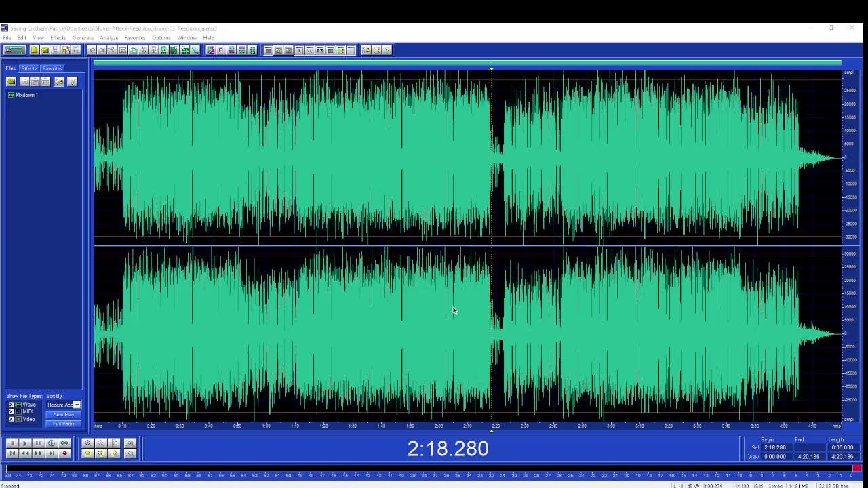This screenshot has height=488, width=868.
Task: Start playback with the Play button
Action: tap(25, 443)
